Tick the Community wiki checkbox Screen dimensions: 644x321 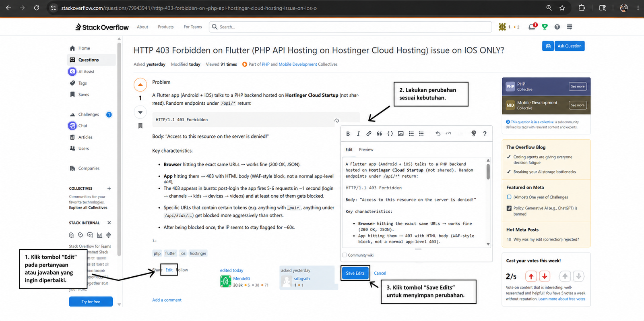pos(345,255)
